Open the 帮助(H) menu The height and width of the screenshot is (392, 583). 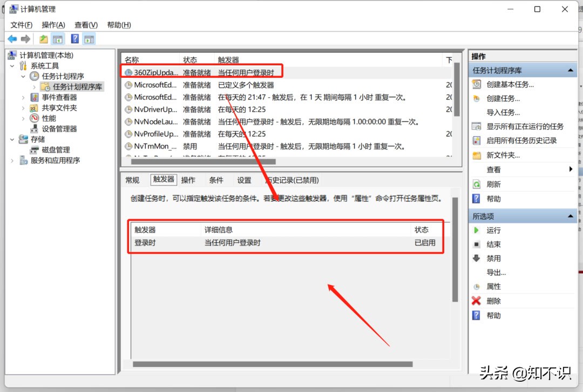[119, 25]
